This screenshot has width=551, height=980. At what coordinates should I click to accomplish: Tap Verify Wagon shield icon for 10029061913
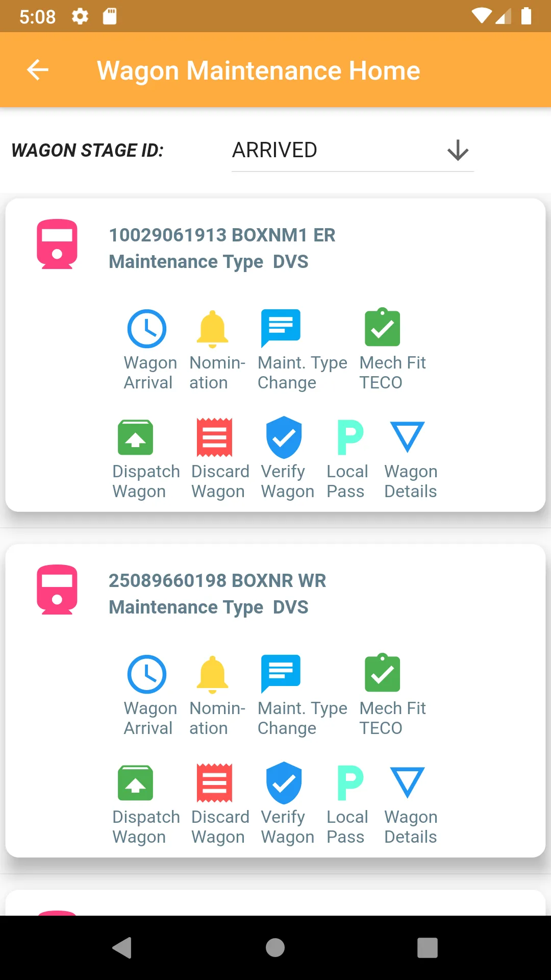(284, 437)
